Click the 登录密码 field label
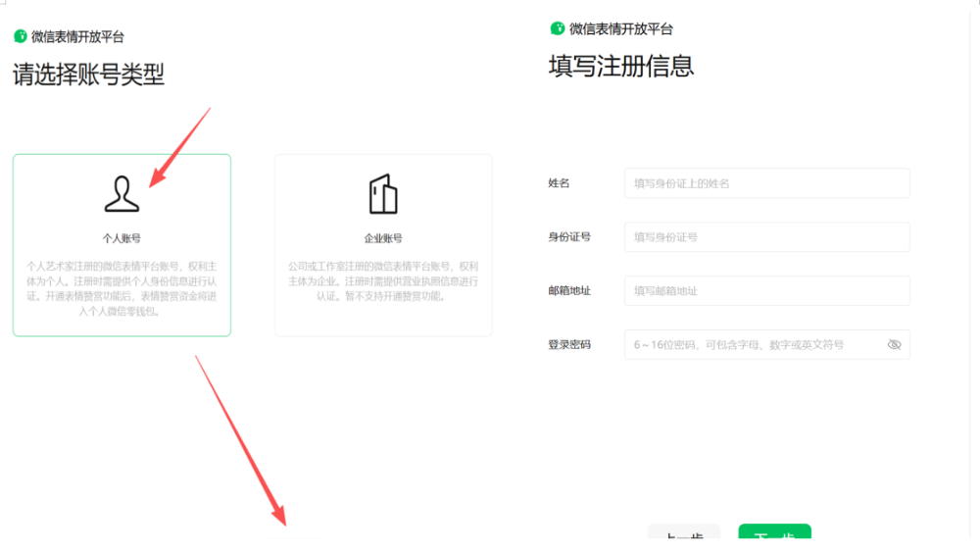The image size is (980, 552). 569,345
